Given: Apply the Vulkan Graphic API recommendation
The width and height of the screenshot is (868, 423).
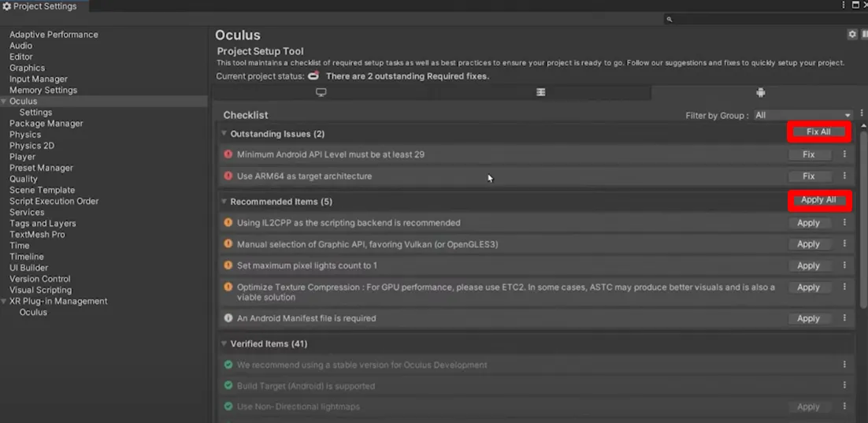Looking at the screenshot, I should pos(809,243).
